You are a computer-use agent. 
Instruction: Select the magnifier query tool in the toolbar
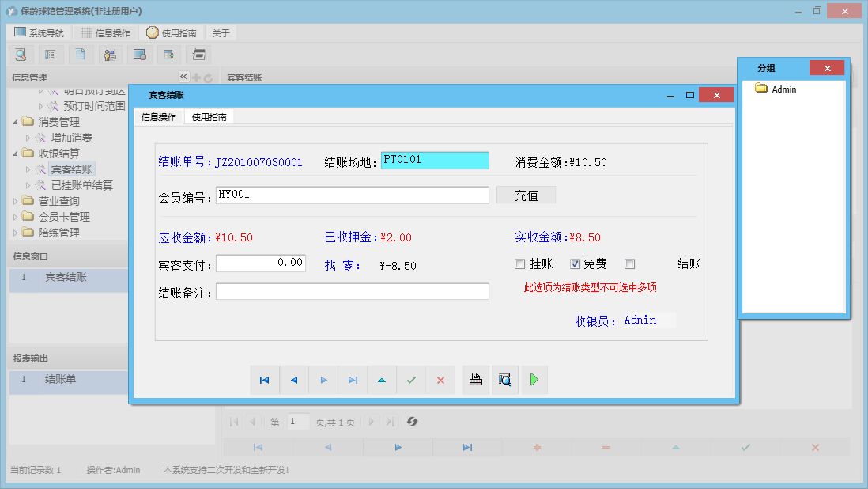tap(21, 55)
